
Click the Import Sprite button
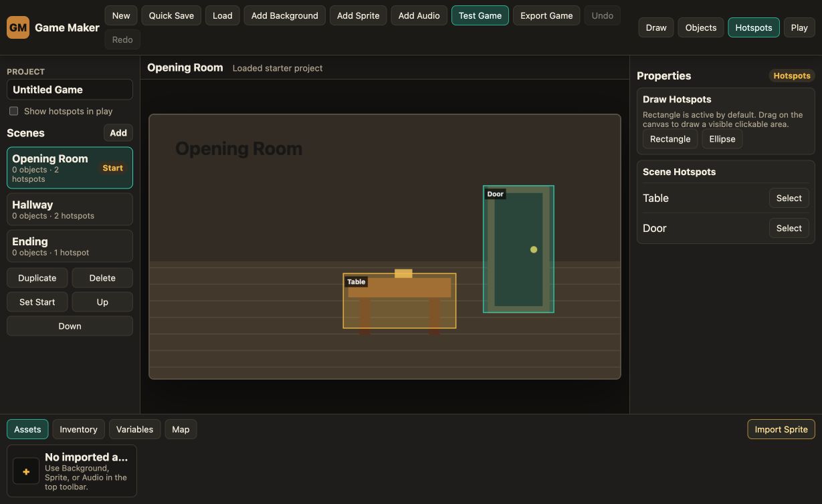point(781,429)
